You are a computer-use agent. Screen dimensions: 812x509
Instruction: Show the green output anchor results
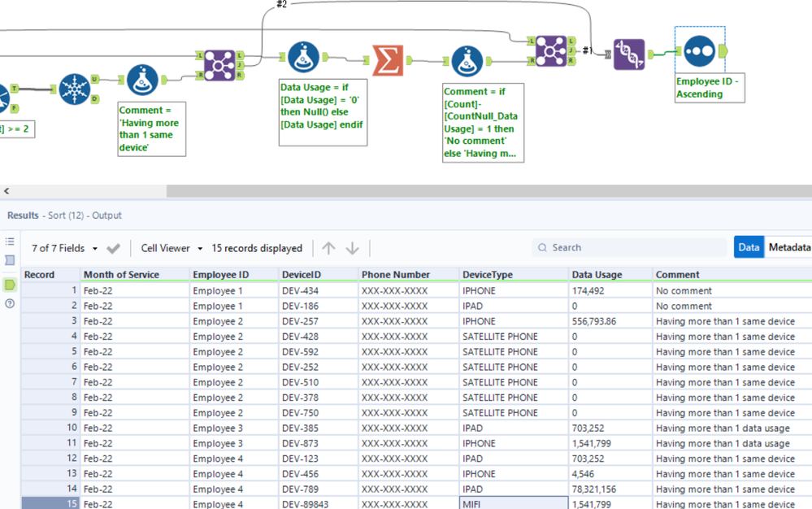(10, 285)
